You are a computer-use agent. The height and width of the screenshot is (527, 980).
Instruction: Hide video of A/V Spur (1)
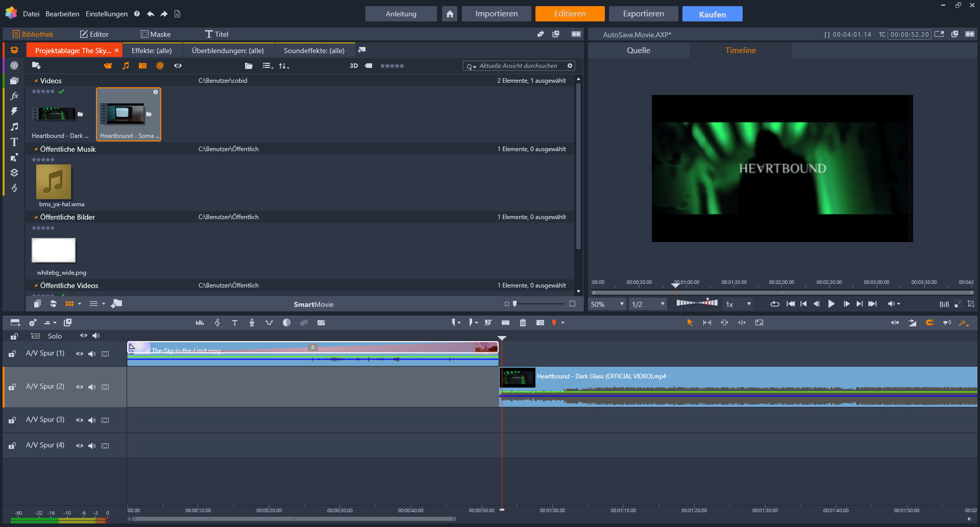coord(80,353)
